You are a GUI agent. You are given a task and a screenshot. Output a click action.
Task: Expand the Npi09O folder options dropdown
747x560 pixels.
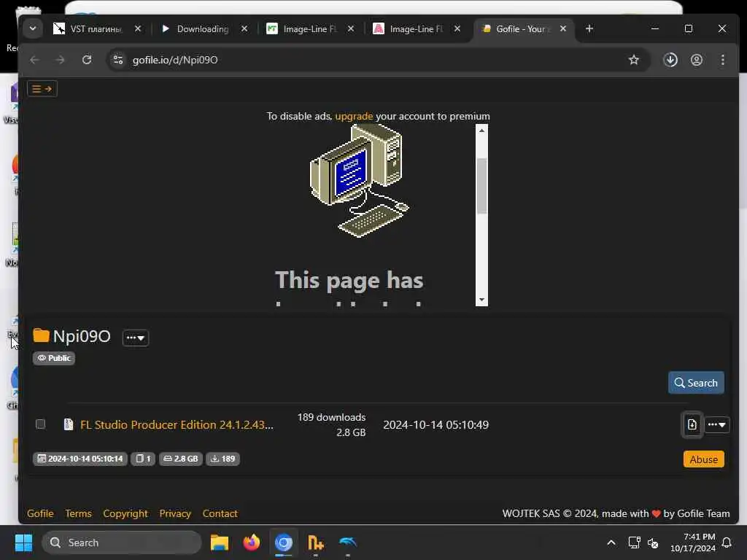[136, 338]
